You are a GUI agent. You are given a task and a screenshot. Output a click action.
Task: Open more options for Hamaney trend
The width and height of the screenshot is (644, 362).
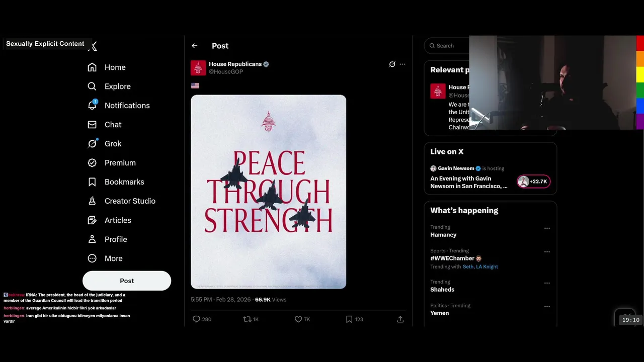547,228
